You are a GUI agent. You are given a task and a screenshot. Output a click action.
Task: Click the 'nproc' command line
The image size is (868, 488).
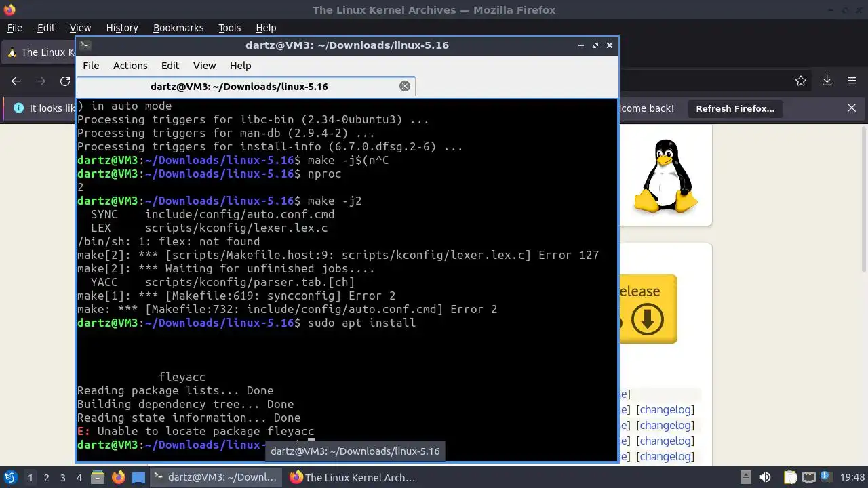pyautogui.click(x=210, y=174)
